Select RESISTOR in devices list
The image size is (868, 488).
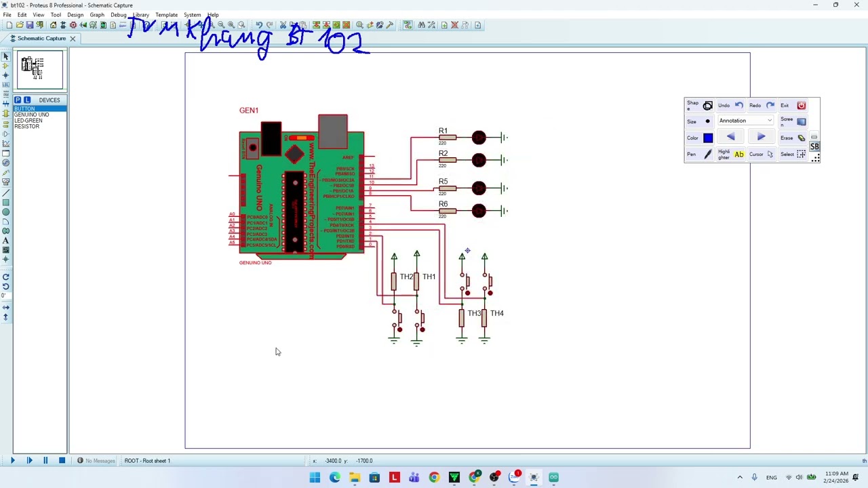(x=27, y=127)
